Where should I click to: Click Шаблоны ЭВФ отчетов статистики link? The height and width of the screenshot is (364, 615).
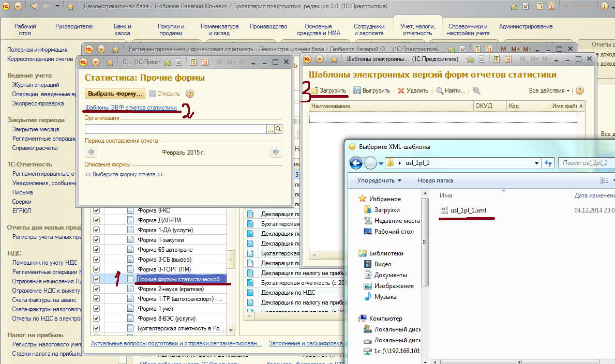point(131,108)
